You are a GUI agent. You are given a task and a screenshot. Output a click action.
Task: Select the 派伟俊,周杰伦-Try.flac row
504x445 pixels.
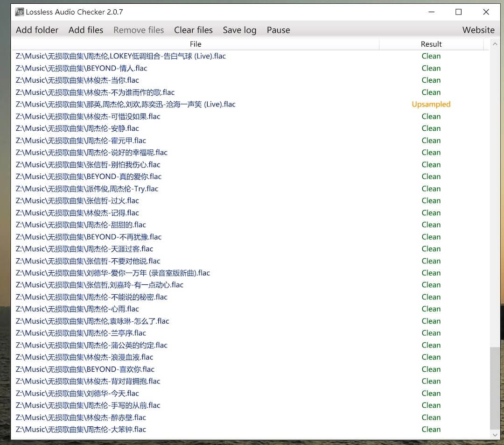(87, 189)
